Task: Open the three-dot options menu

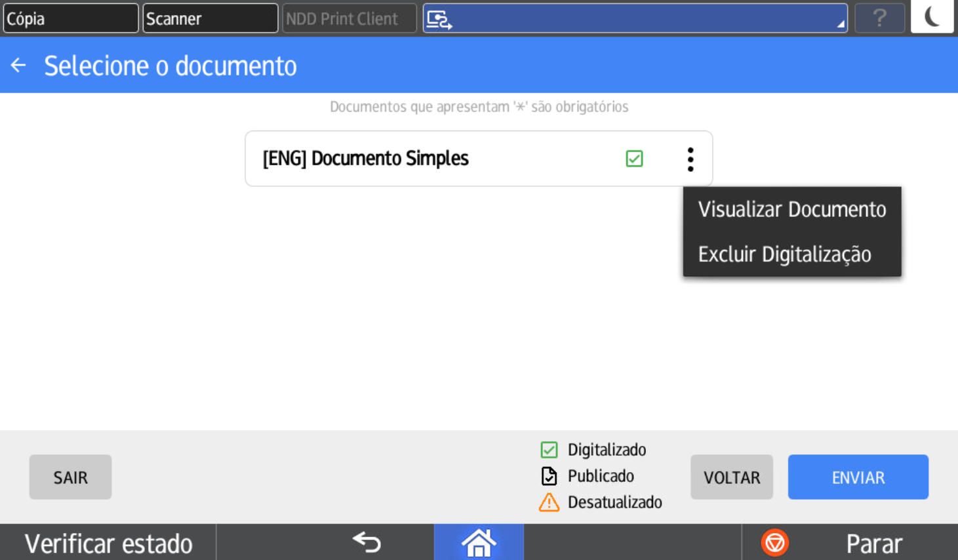Action: point(690,159)
